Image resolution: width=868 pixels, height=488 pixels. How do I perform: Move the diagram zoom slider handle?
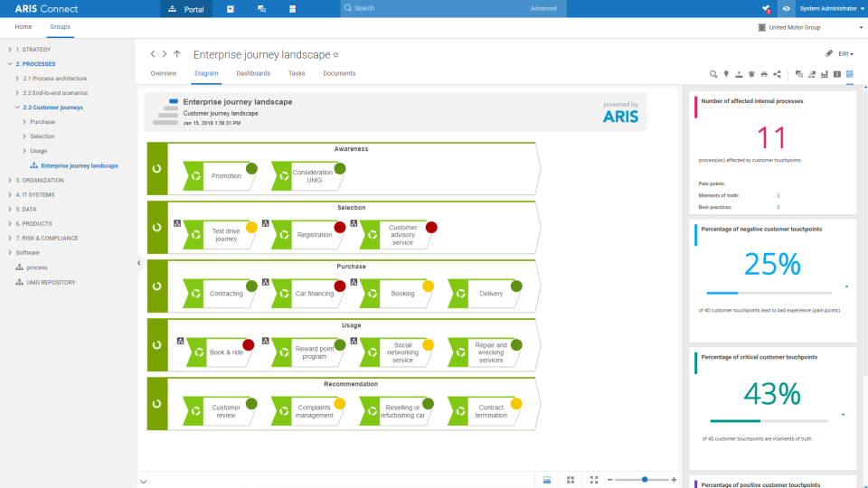pyautogui.click(x=645, y=480)
